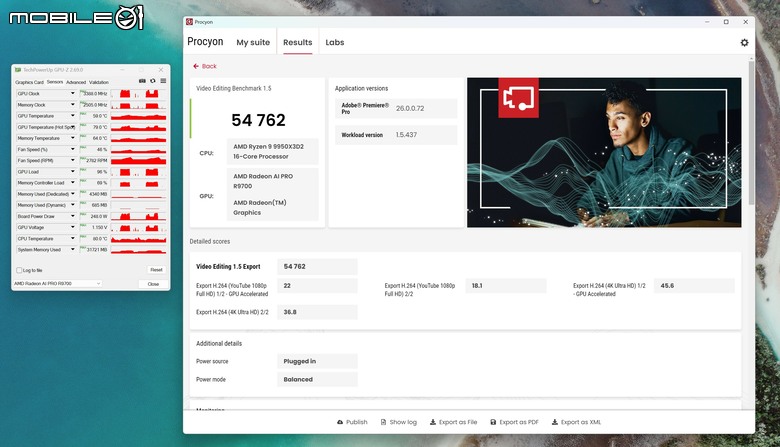Click the Fan Speed (RPM) sensor graph
The width and height of the screenshot is (780, 447).
(138, 161)
